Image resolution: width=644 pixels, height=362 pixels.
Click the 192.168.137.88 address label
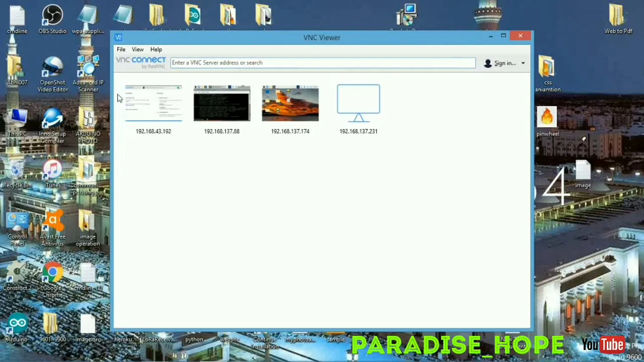pos(222,131)
